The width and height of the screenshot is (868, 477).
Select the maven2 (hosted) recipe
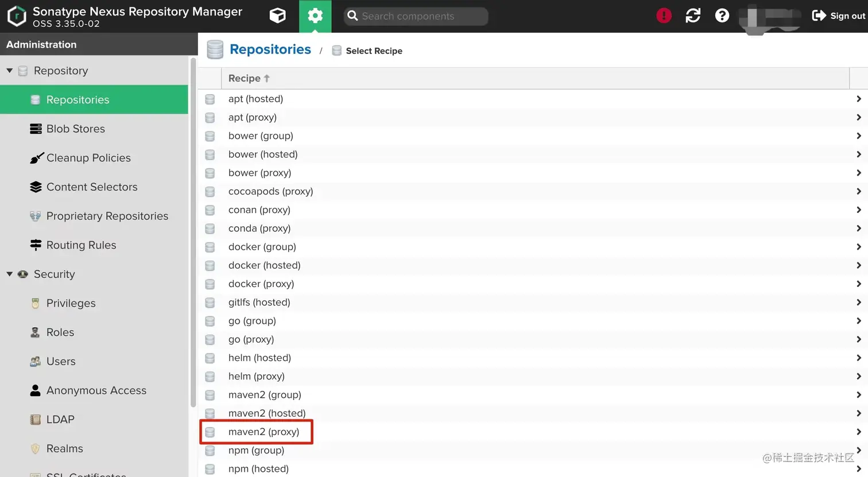point(533,413)
